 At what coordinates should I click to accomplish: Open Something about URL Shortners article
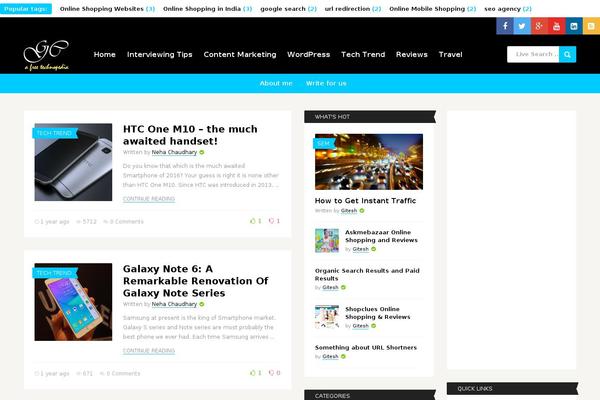pos(365,348)
